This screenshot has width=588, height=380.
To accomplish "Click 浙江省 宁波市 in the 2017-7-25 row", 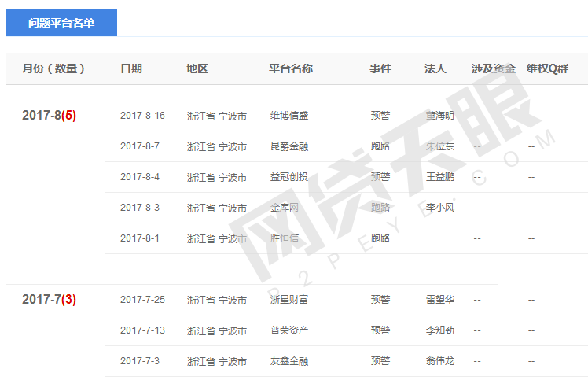I will pyautogui.click(x=217, y=301).
